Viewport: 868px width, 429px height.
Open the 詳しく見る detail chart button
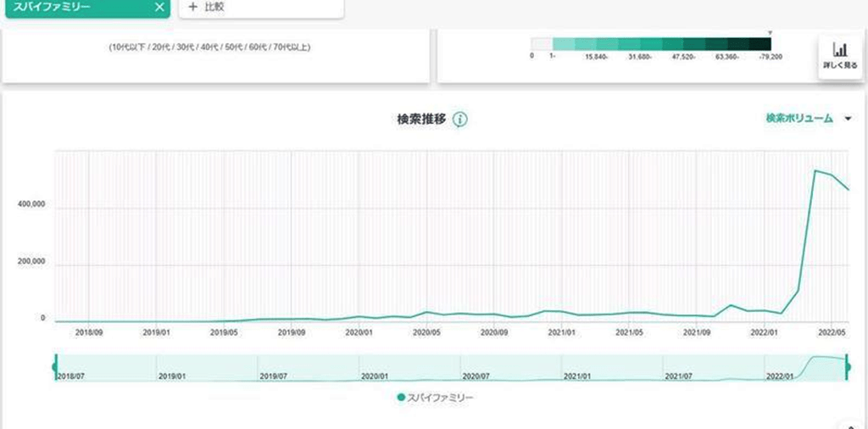tap(840, 58)
